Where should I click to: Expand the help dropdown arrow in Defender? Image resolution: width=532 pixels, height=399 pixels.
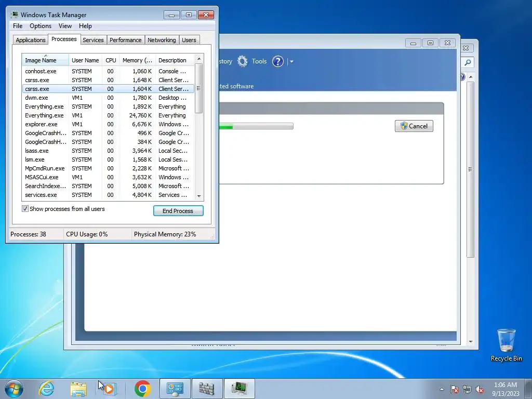(291, 62)
